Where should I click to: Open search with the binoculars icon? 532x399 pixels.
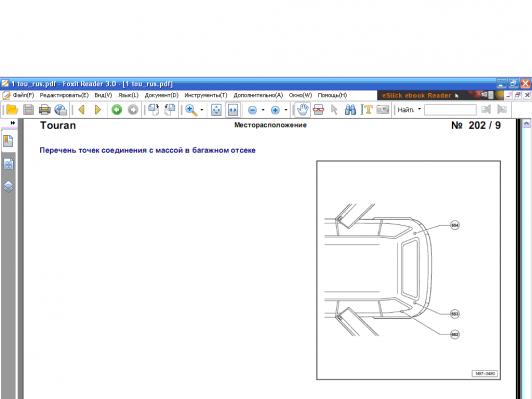click(350, 110)
